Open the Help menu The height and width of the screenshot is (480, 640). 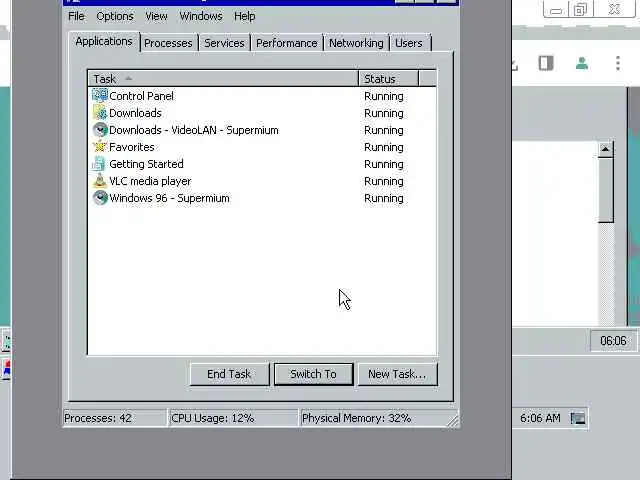click(244, 16)
